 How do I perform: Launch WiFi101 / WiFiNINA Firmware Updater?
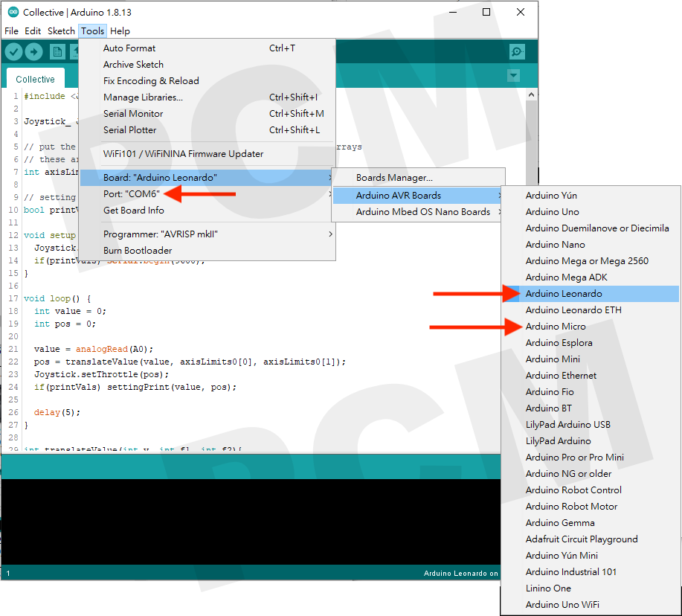207,154
